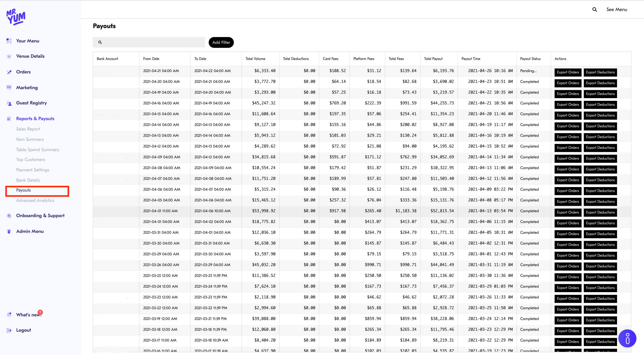This screenshot has width=644, height=355.
Task: Click the Venue Details gear icon
Action: point(9,56)
